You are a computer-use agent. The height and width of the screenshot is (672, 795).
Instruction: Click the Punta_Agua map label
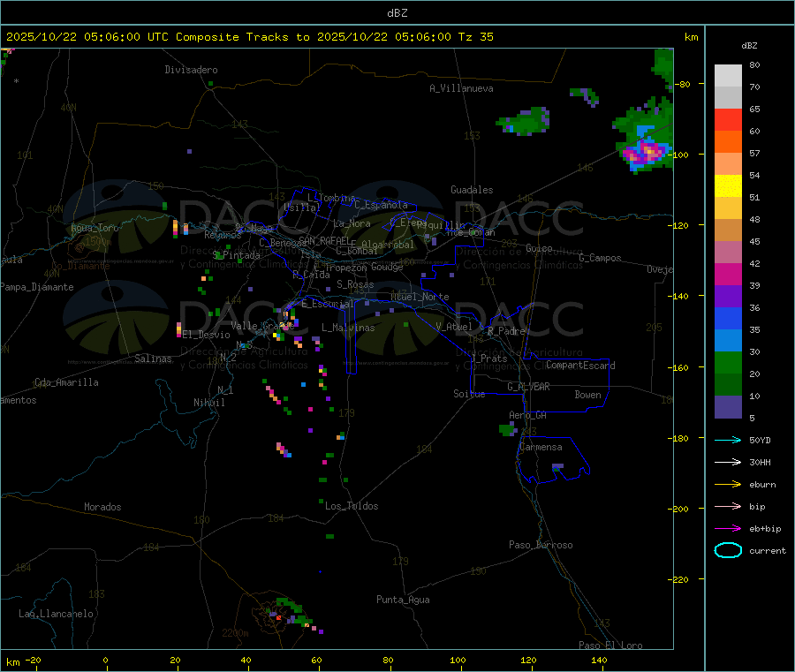pyautogui.click(x=403, y=600)
